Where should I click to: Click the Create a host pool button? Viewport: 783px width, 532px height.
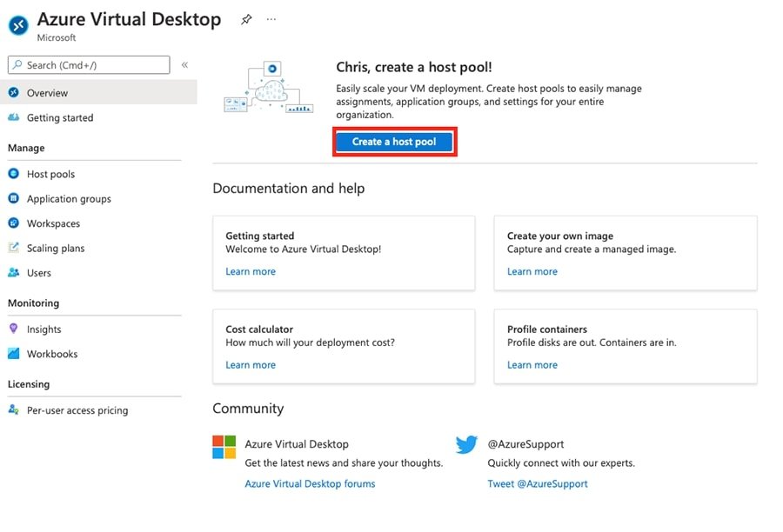pyautogui.click(x=394, y=142)
